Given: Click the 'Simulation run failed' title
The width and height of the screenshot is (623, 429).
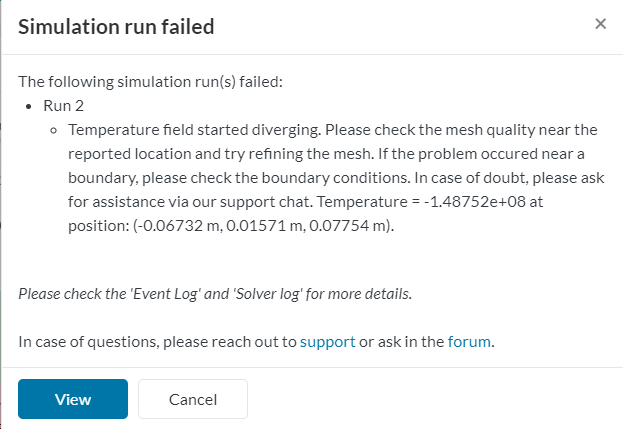Looking at the screenshot, I should click(116, 27).
